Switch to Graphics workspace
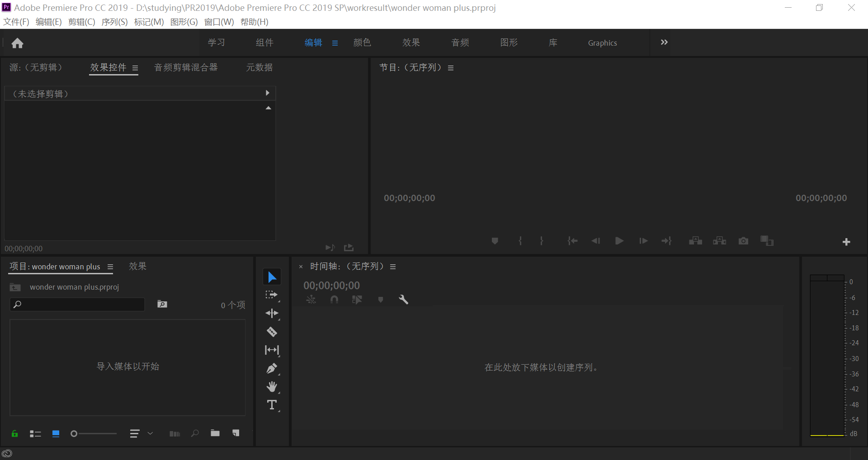 (x=602, y=43)
